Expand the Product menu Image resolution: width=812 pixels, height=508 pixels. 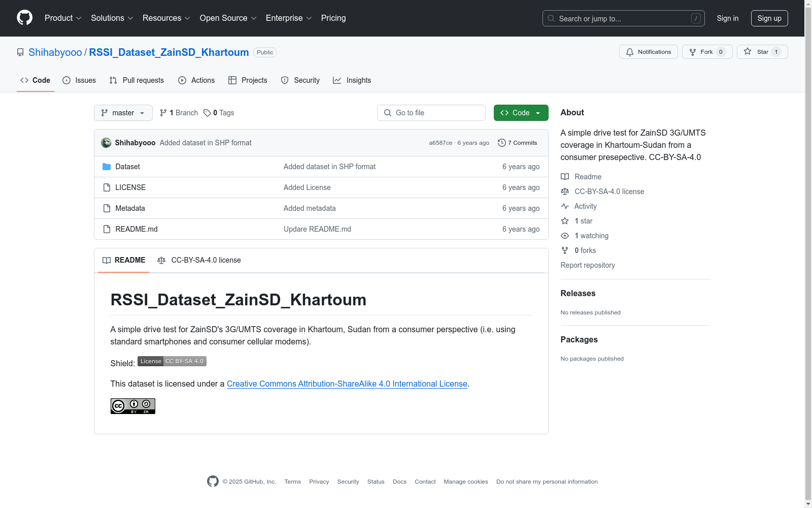pyautogui.click(x=63, y=18)
